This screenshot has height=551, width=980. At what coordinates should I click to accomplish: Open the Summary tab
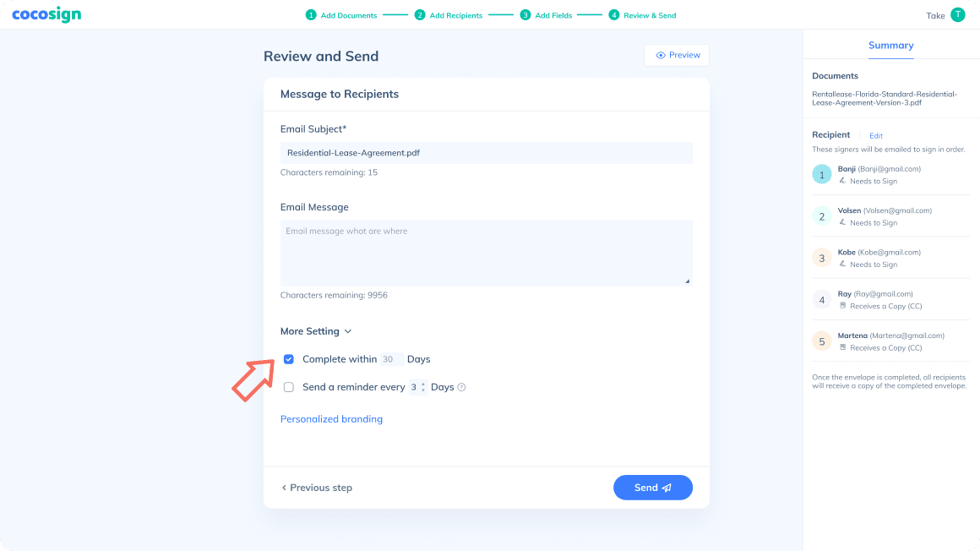click(890, 46)
